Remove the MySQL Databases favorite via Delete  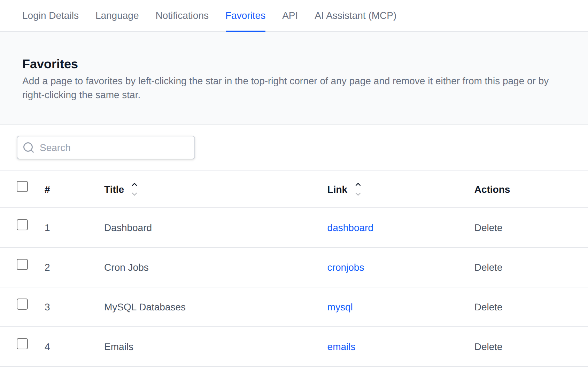coord(488,307)
